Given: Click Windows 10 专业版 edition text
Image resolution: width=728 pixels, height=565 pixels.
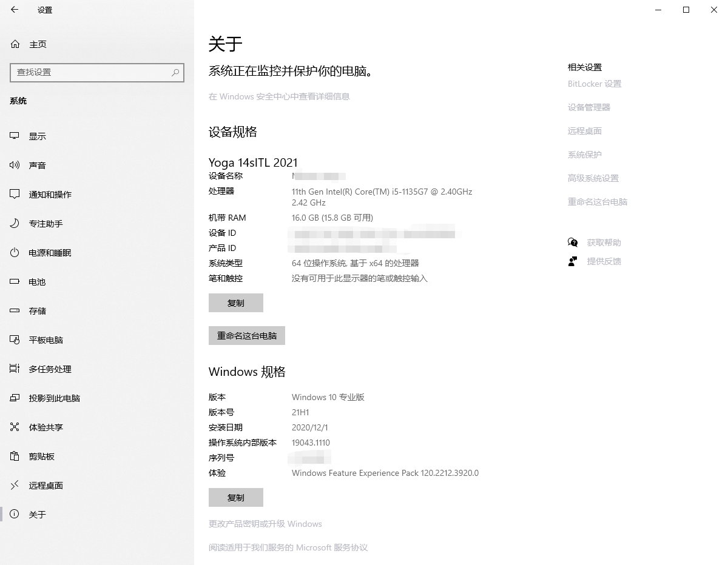Looking at the screenshot, I should pyautogui.click(x=328, y=397).
